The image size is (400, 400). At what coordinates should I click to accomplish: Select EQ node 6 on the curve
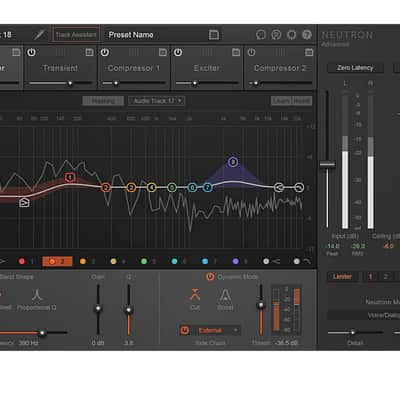tap(192, 188)
